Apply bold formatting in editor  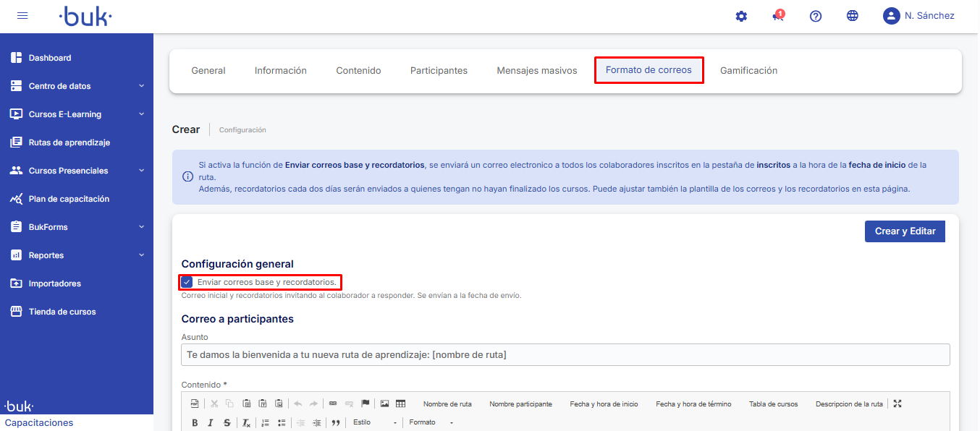pyautogui.click(x=195, y=423)
